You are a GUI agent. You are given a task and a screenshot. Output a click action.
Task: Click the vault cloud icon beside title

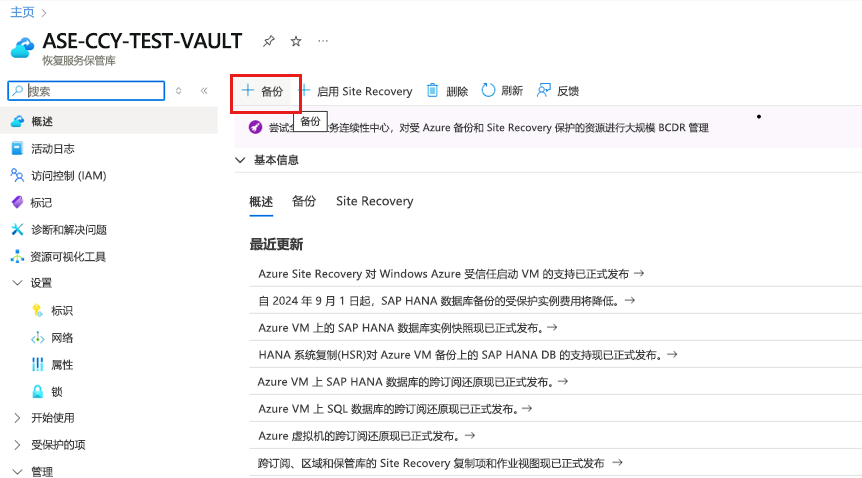pyautogui.click(x=22, y=48)
